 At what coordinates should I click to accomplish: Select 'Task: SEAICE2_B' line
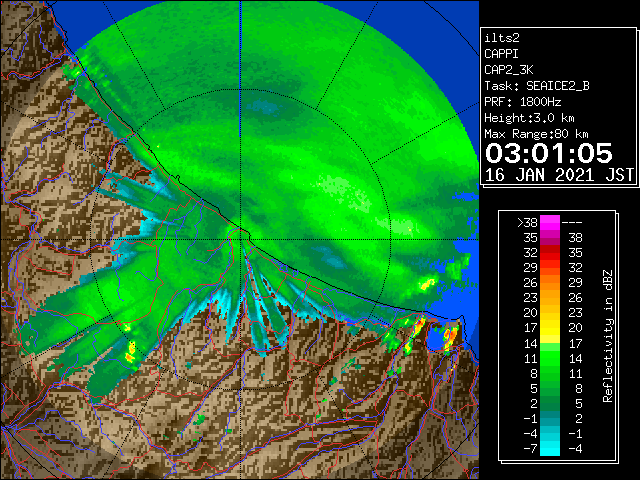pos(537,86)
